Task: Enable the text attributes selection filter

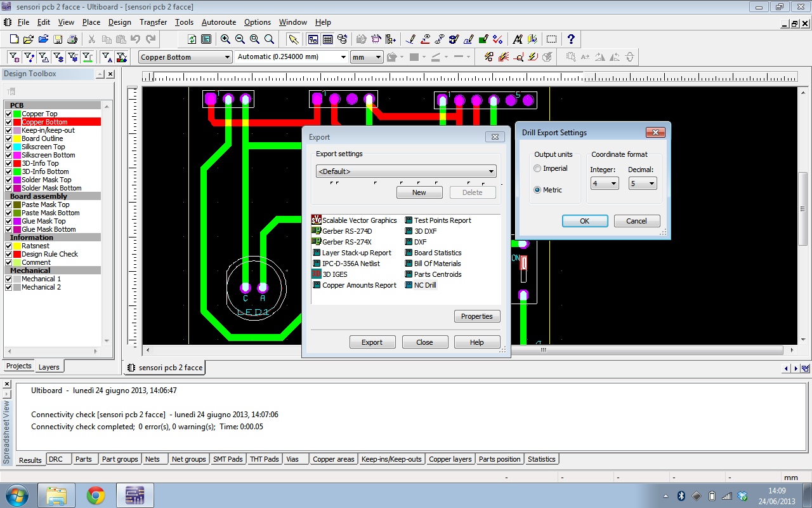Action: (x=107, y=57)
